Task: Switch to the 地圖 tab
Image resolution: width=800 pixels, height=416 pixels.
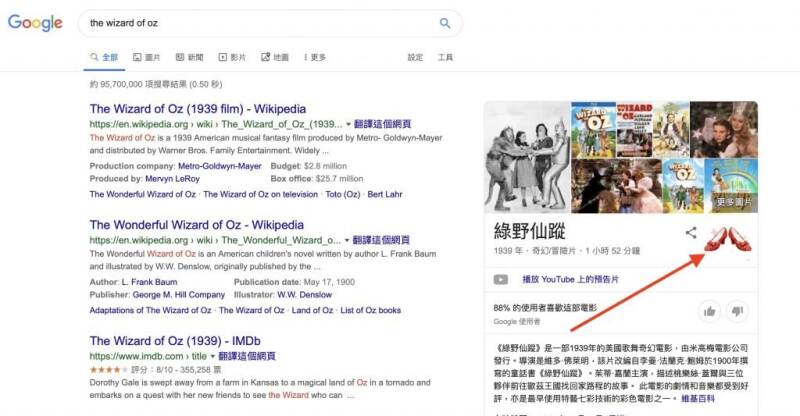Action: (275, 57)
